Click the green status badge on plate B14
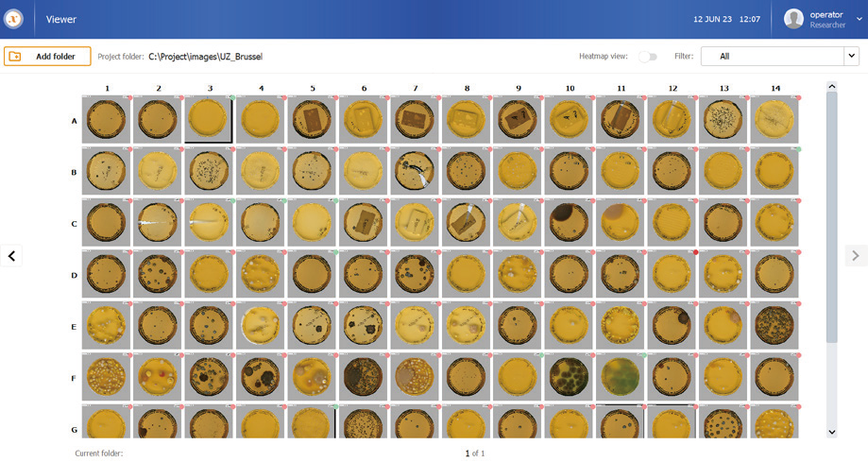This screenshot has width=868, height=462. click(x=796, y=149)
